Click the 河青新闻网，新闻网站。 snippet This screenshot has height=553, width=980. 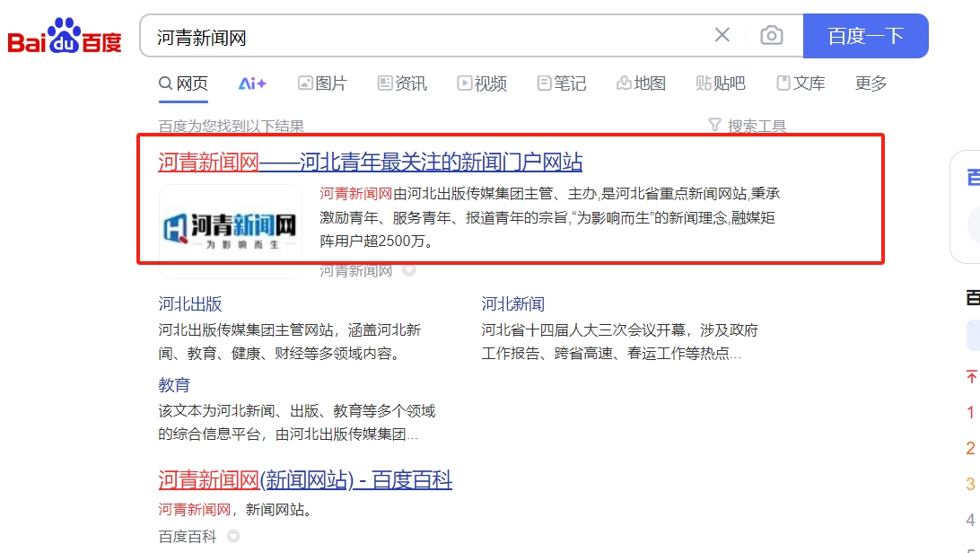[235, 510]
